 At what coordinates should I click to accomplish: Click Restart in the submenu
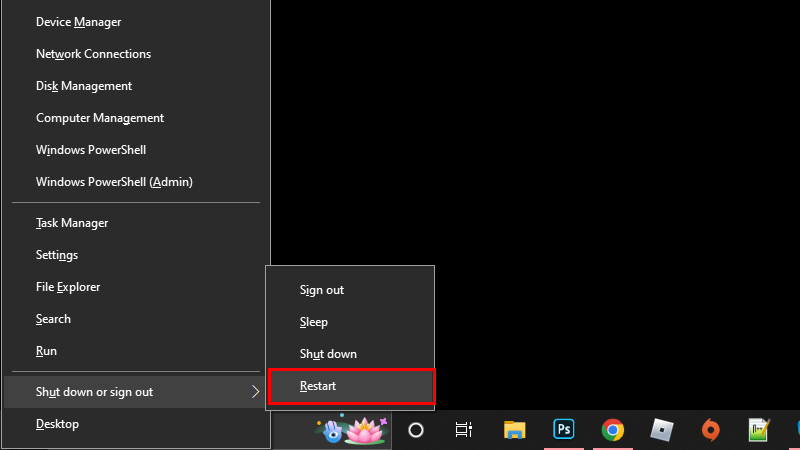[x=350, y=386]
